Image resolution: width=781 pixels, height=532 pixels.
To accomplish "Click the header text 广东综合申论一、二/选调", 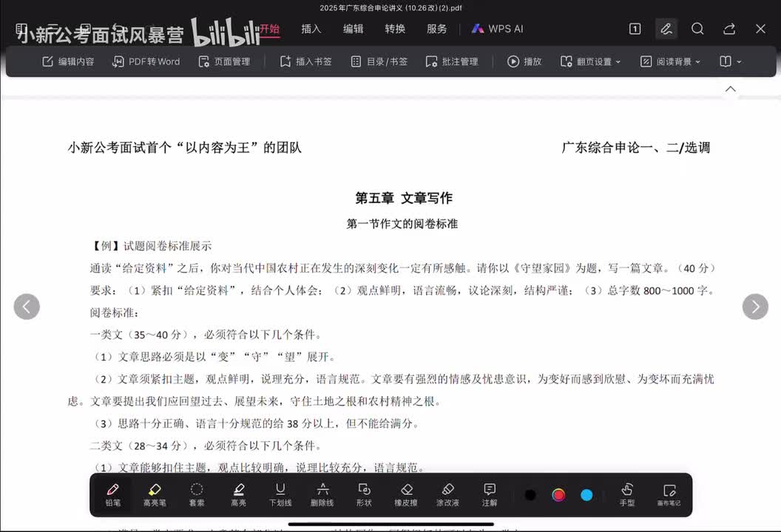I will (635, 148).
